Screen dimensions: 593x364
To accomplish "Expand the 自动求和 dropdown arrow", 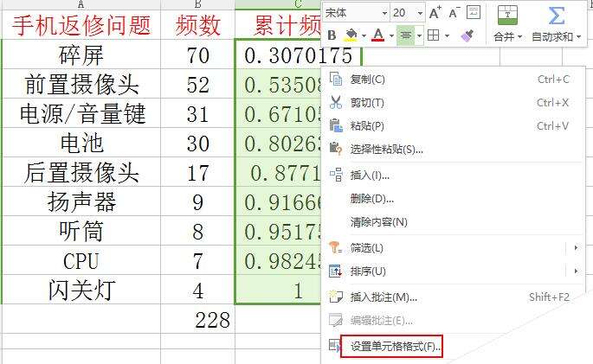I will pyautogui.click(x=578, y=37).
